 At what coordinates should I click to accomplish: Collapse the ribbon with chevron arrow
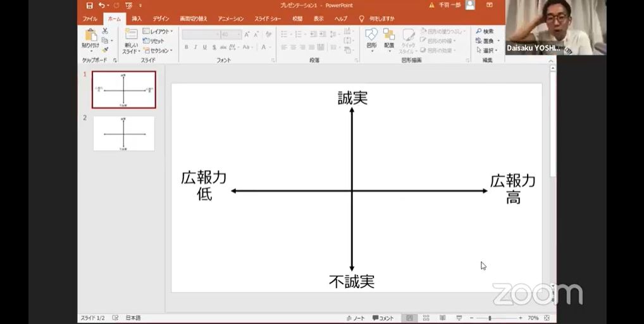551,61
